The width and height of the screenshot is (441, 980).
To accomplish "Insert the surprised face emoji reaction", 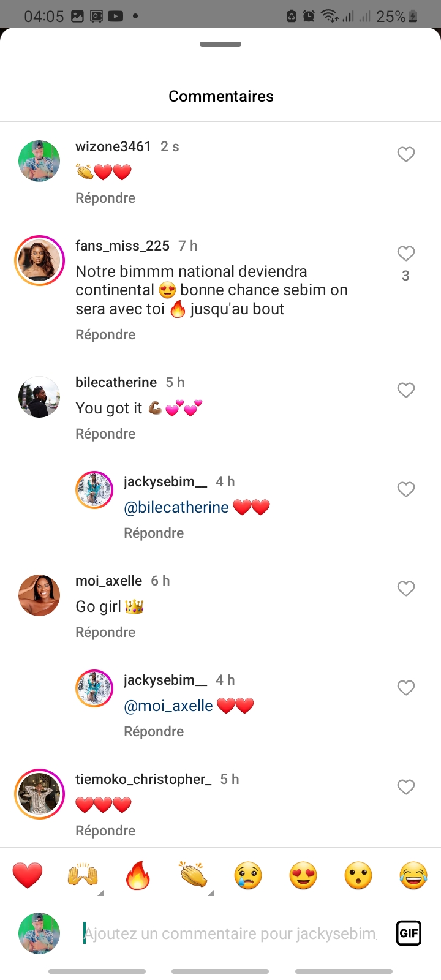I will [358, 875].
